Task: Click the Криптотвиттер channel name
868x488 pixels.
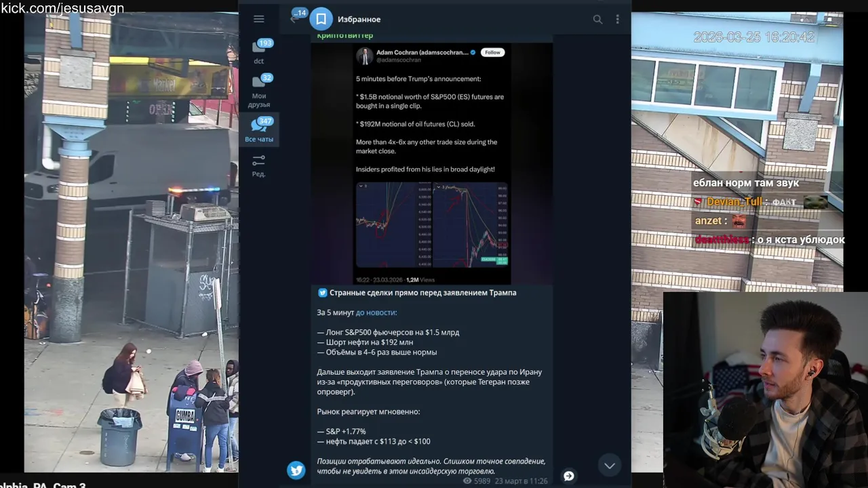Action: click(x=345, y=35)
